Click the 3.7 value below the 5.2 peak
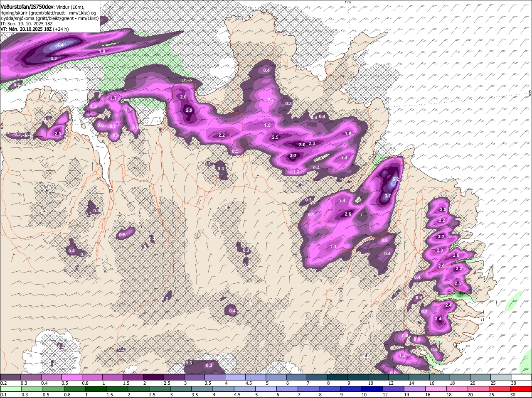Image resolution: width=532 pixels, height=398 pixels. (388, 196)
